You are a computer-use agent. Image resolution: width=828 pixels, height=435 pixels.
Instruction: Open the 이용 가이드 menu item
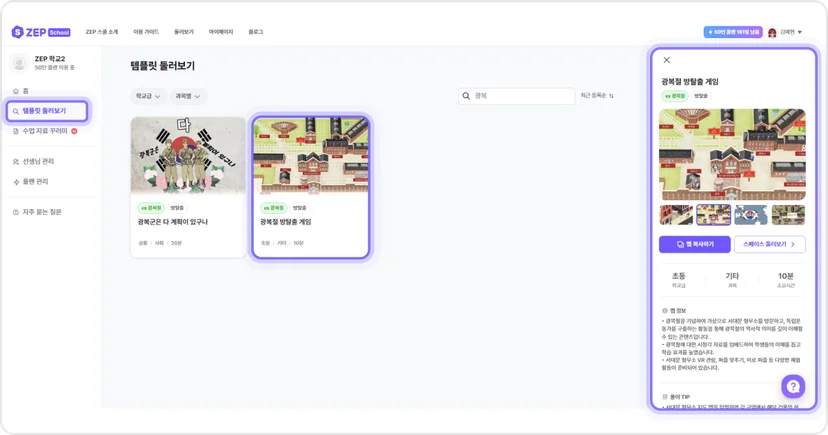pyautogui.click(x=146, y=32)
